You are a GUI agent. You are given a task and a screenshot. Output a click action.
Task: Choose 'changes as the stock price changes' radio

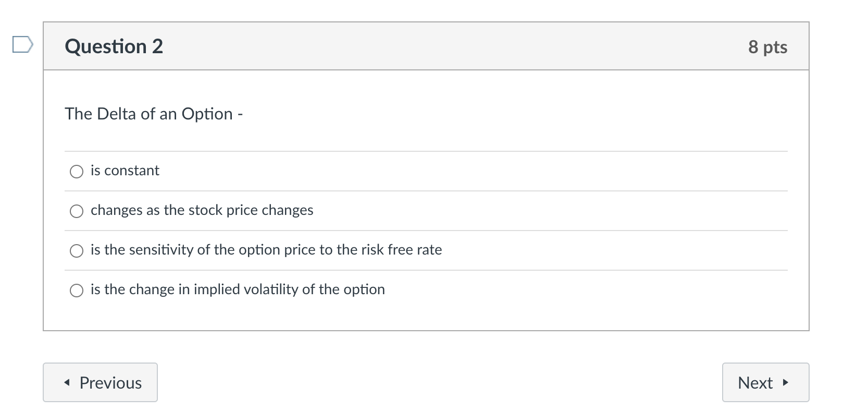77,211
